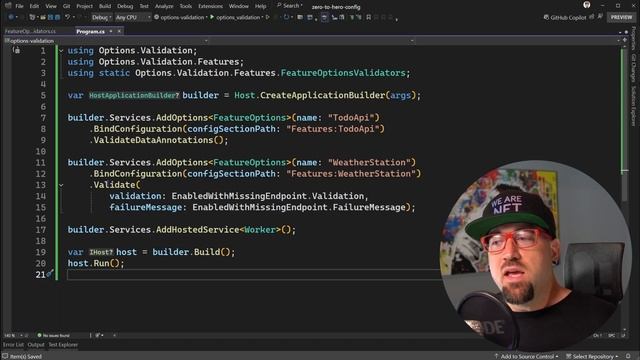Click the bookmark toolbar icon

(x=369, y=18)
